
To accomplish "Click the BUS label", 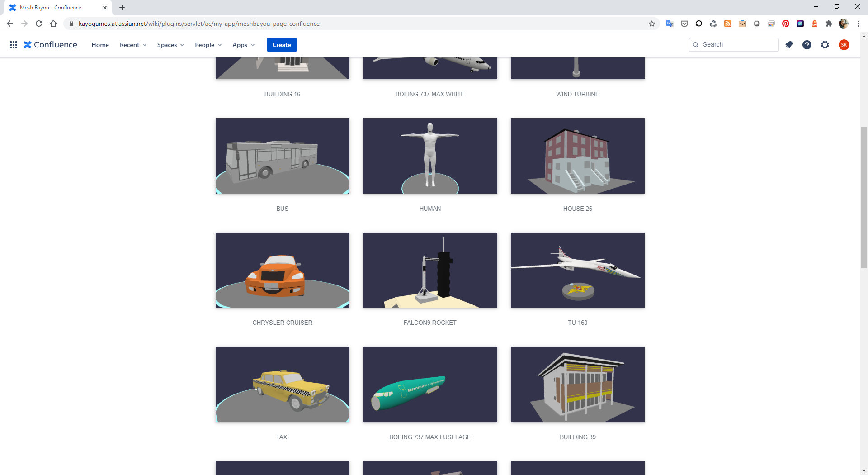I will point(283,209).
